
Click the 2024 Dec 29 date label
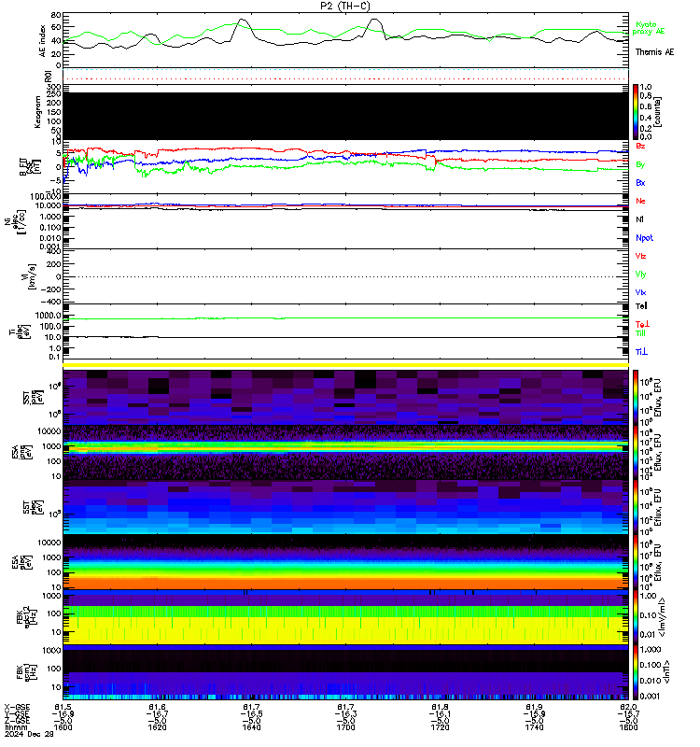pos(29,734)
